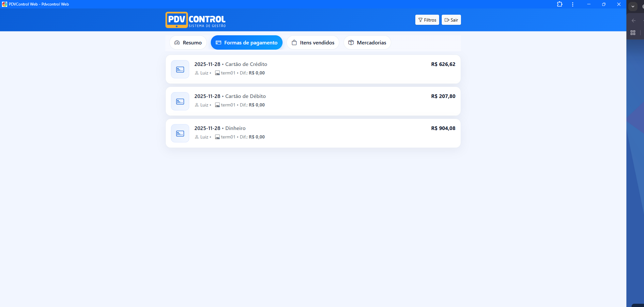Click the sign-out icon on the Sair button
Screen dimensions: 644x307
447,20
